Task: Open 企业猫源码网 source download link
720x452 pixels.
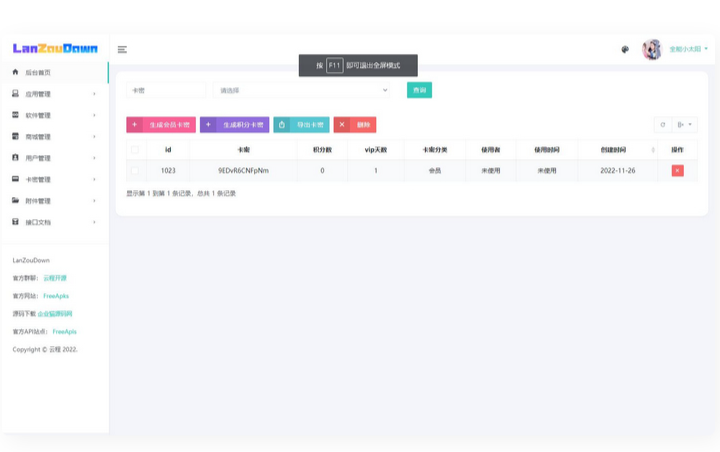Action: click(55, 314)
